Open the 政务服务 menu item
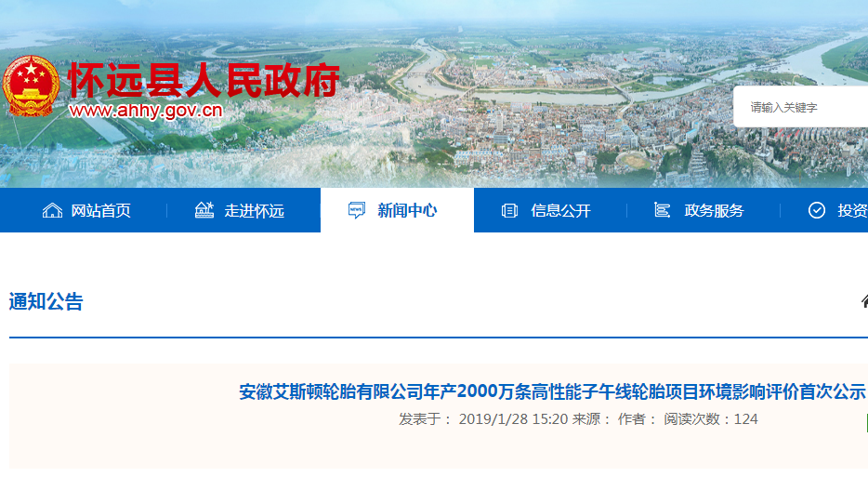The height and width of the screenshot is (477, 868). click(714, 210)
